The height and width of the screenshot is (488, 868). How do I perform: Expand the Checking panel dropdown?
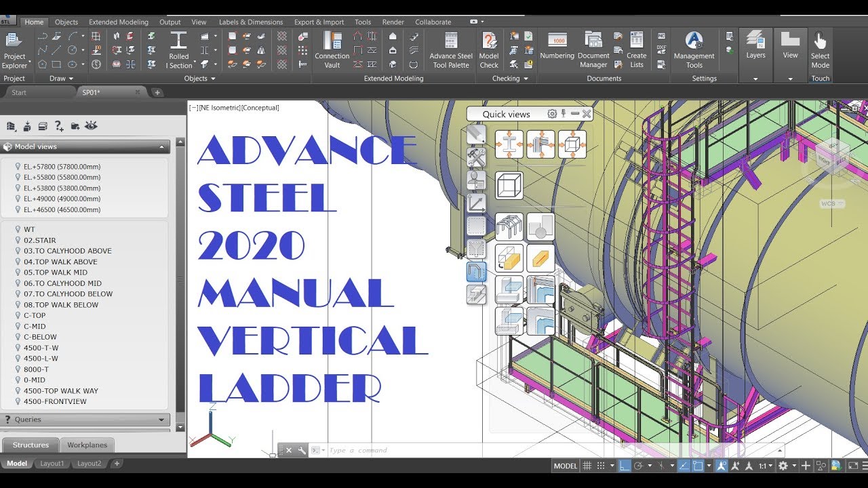[x=510, y=79]
